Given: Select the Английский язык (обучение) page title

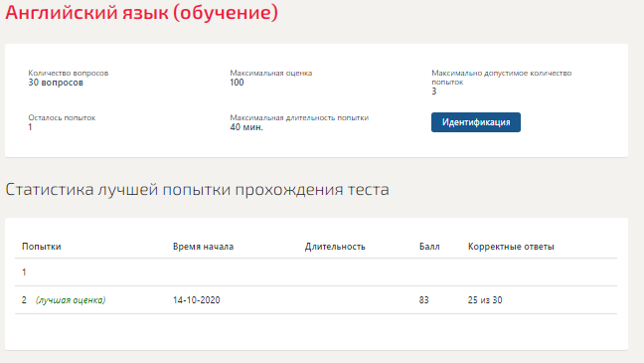Looking at the screenshot, I should 142,12.
